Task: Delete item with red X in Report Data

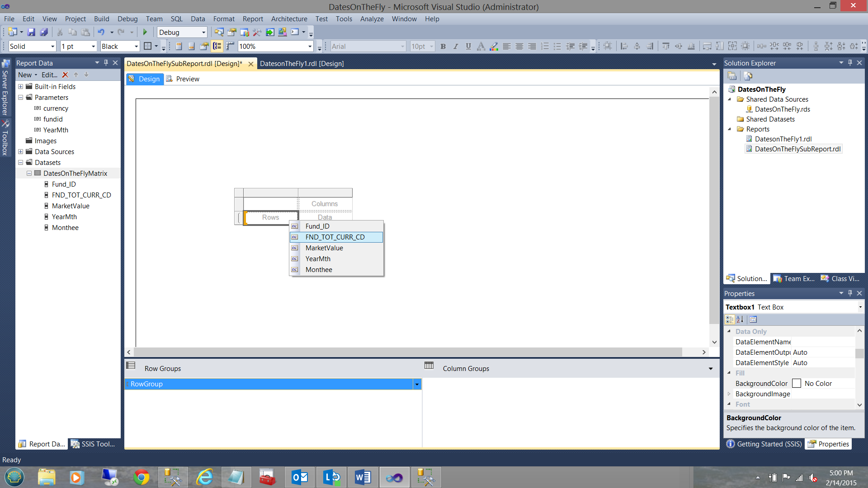Action: click(65, 75)
